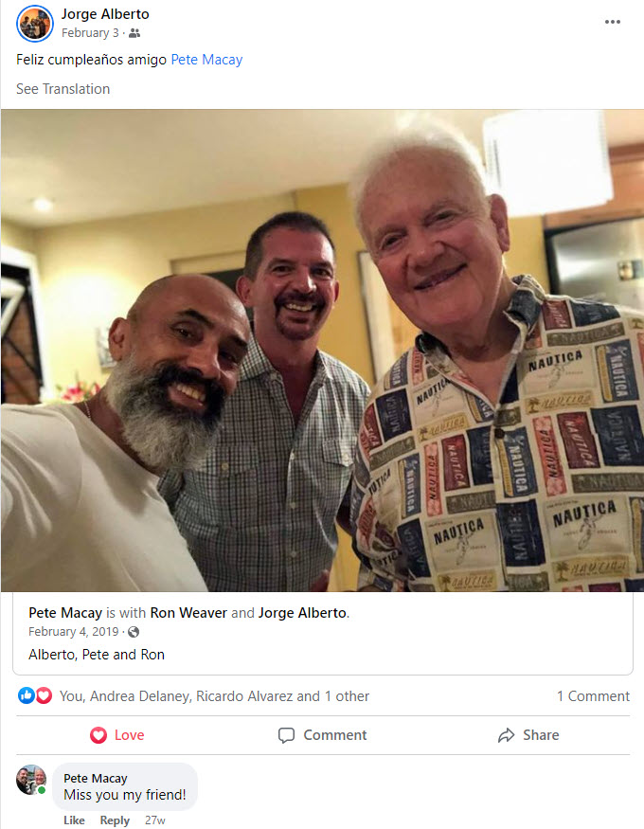Reply to Pete Macay's comment

115,820
